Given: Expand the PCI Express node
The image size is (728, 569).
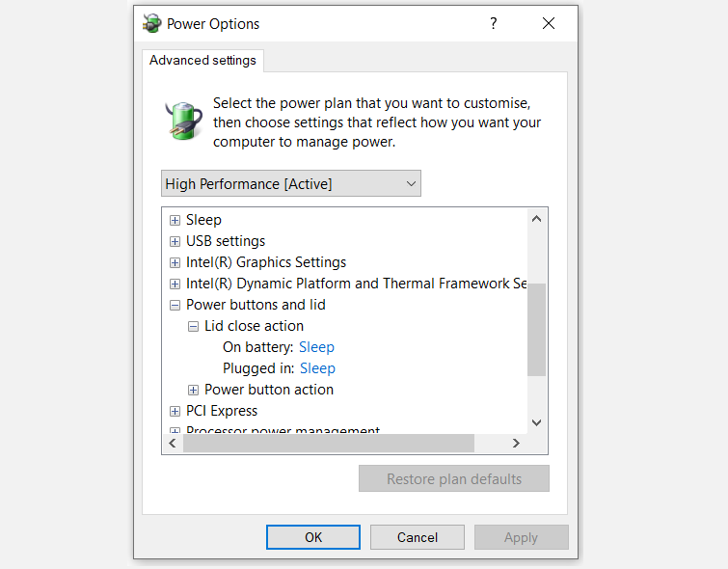Looking at the screenshot, I should (x=175, y=411).
